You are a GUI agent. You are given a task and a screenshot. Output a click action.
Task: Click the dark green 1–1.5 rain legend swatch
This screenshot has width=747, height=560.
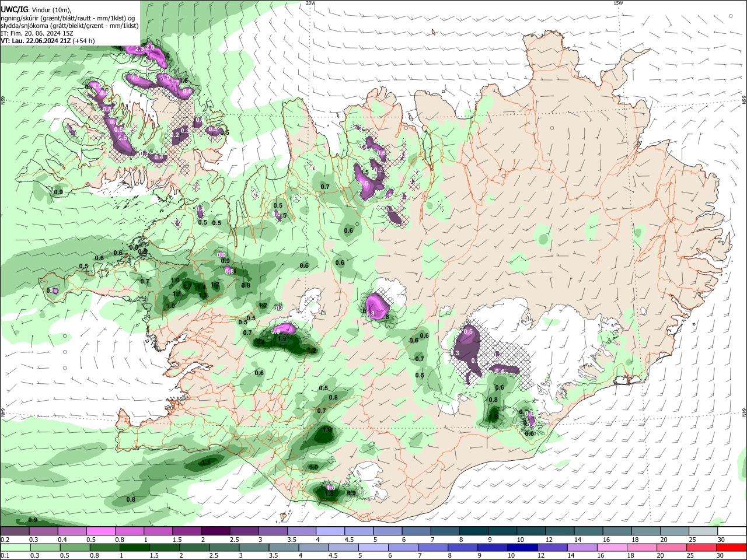point(135,547)
